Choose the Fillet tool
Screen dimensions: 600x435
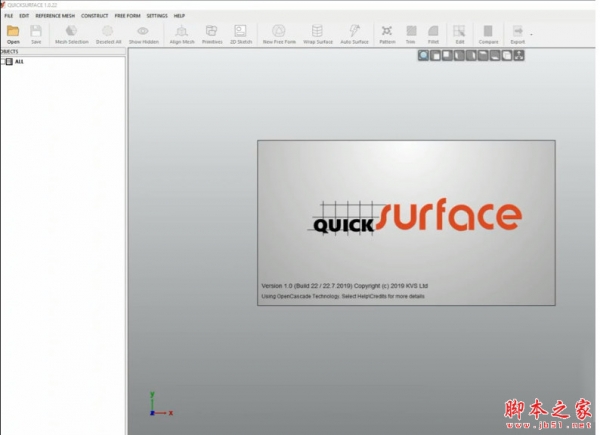(x=433, y=34)
